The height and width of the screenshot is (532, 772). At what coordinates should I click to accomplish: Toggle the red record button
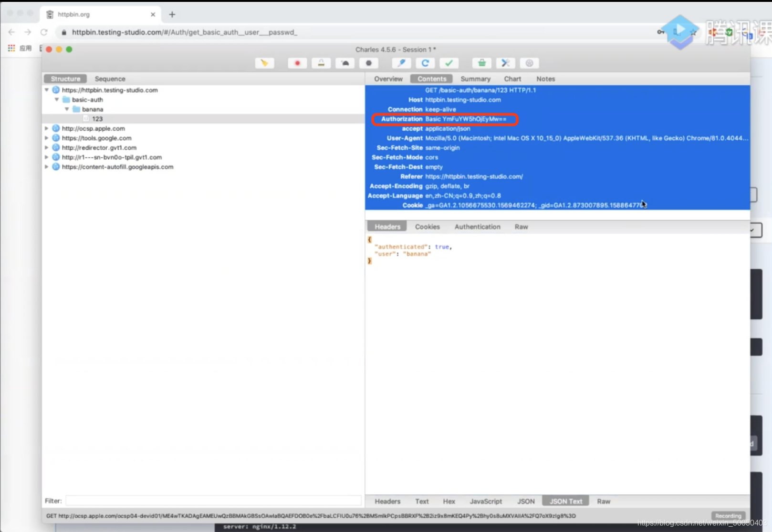click(297, 63)
